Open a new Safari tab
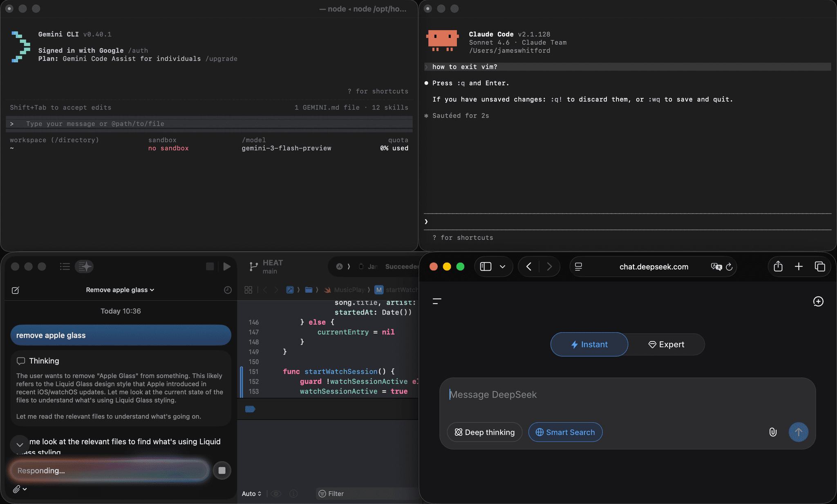The height and width of the screenshot is (504, 837). [799, 267]
